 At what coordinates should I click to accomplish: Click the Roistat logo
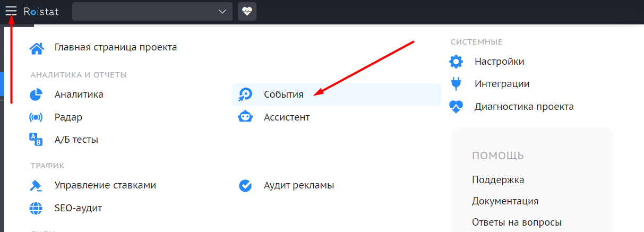[x=41, y=11]
